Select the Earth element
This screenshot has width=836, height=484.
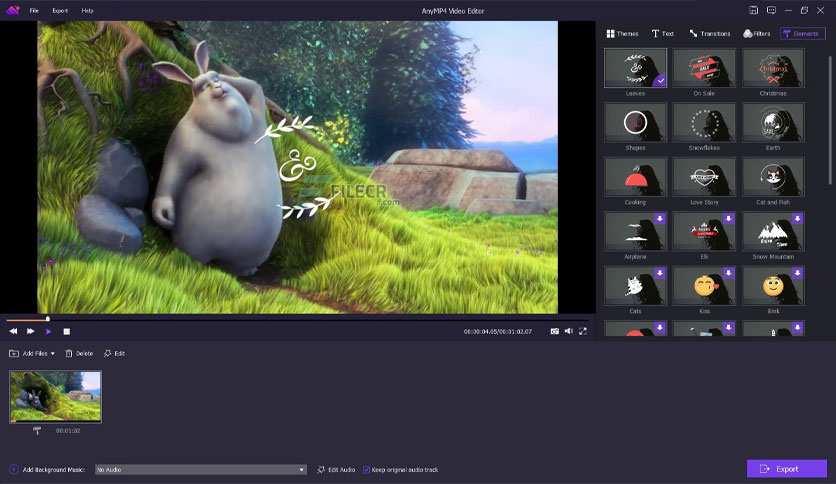[x=773, y=122]
